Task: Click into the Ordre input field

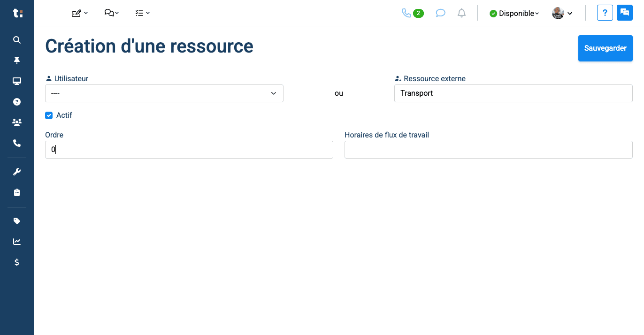Action: click(189, 150)
